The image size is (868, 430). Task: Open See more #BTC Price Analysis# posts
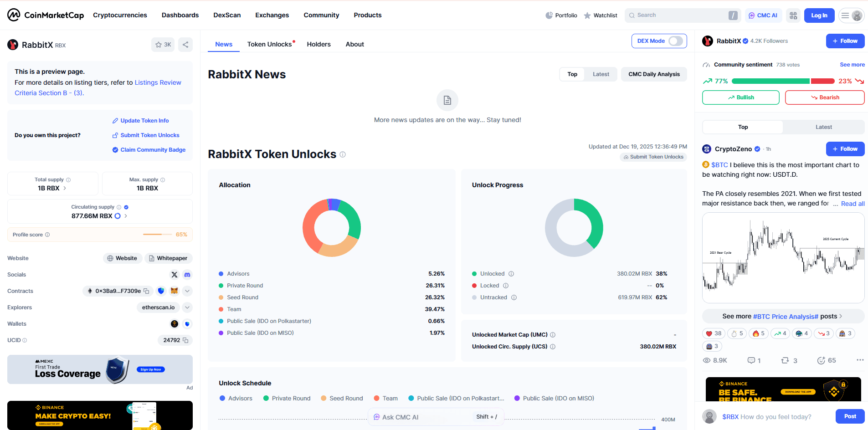[783, 316]
